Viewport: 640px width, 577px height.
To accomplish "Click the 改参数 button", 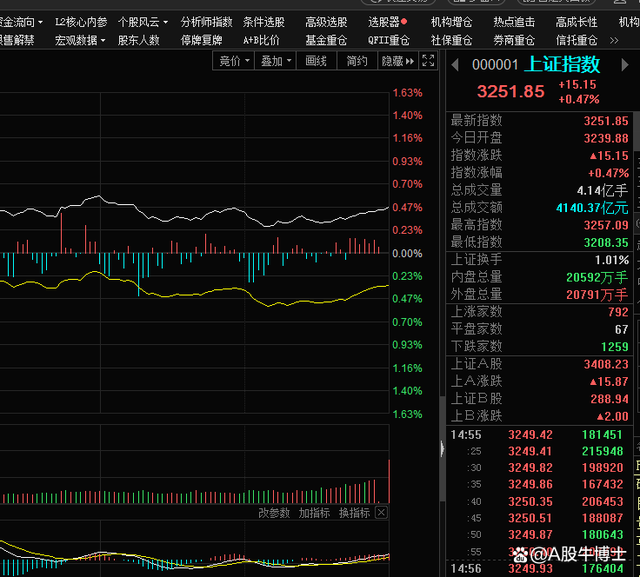I will pos(273,513).
